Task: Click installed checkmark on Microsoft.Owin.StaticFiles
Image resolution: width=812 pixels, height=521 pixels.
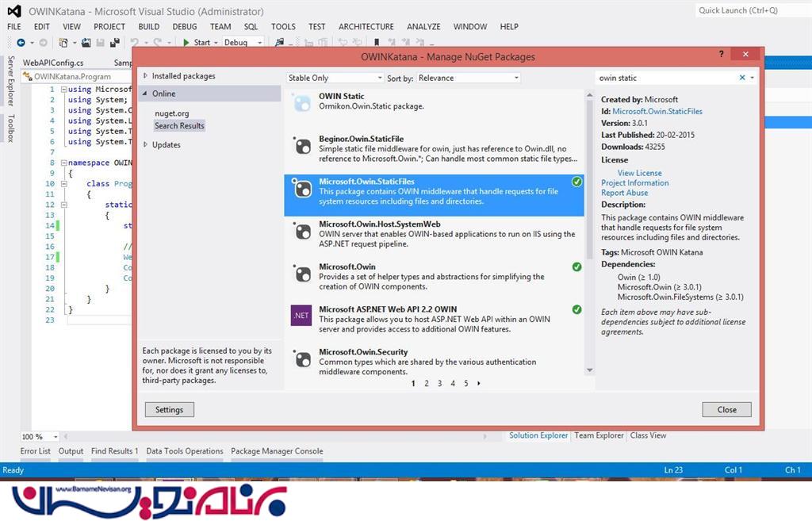Action: tap(576, 182)
